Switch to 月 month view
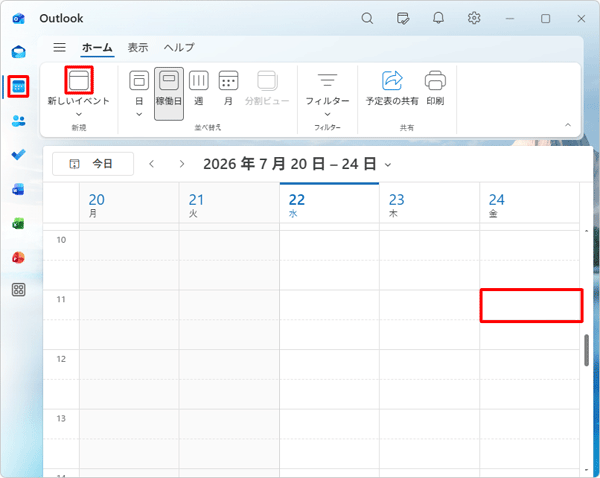Screen dimensions: 600x478 click(x=228, y=88)
